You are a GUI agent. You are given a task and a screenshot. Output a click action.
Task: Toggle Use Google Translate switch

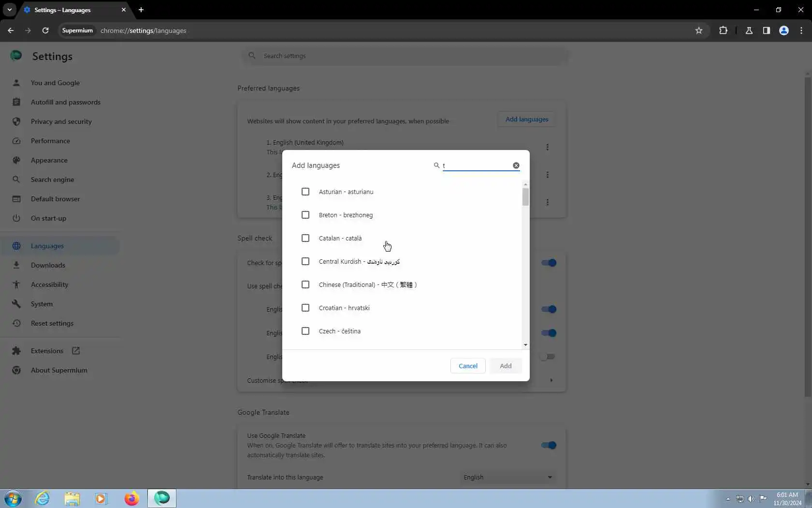549,445
